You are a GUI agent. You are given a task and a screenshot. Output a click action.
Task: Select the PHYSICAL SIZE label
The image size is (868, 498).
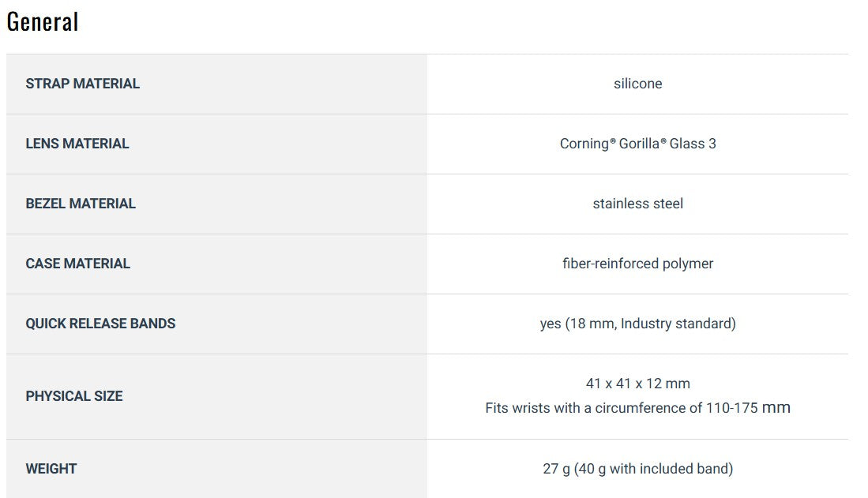tap(73, 396)
